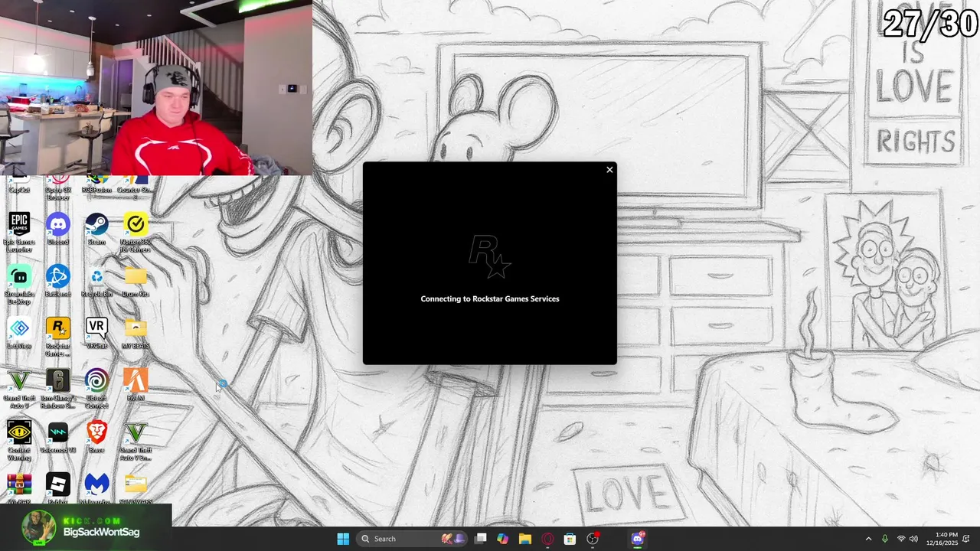This screenshot has width=980, height=551.
Task: Open the Ubisoft Connect shortcut
Action: (x=96, y=388)
